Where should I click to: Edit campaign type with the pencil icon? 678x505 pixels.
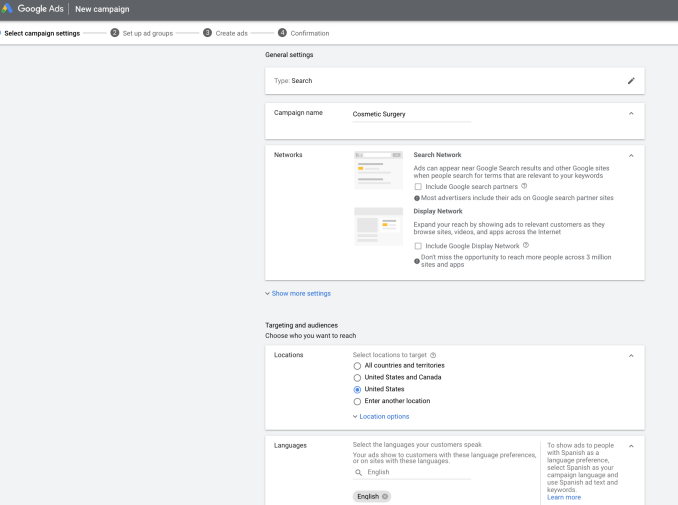[x=631, y=81]
